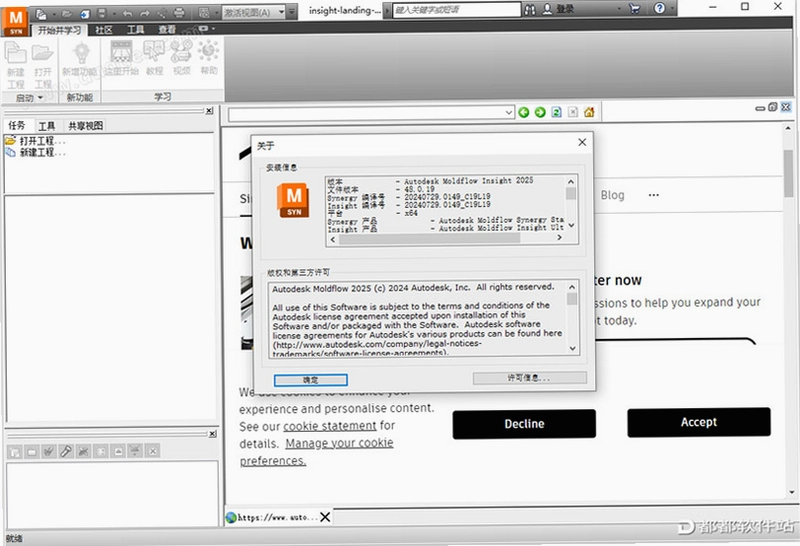Image resolution: width=800 pixels, height=546 pixels.
Task: Expand the quick access toolbar customize arrow
Action: 292,12
